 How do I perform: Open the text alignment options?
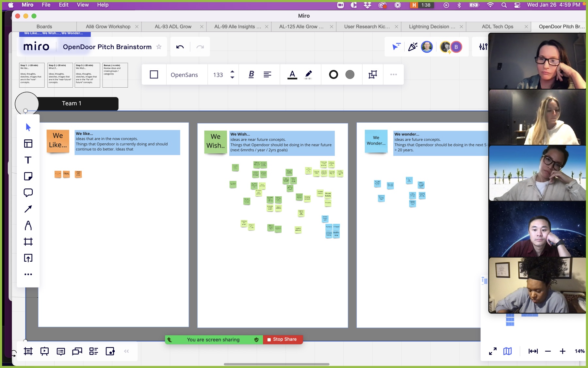pos(268,75)
